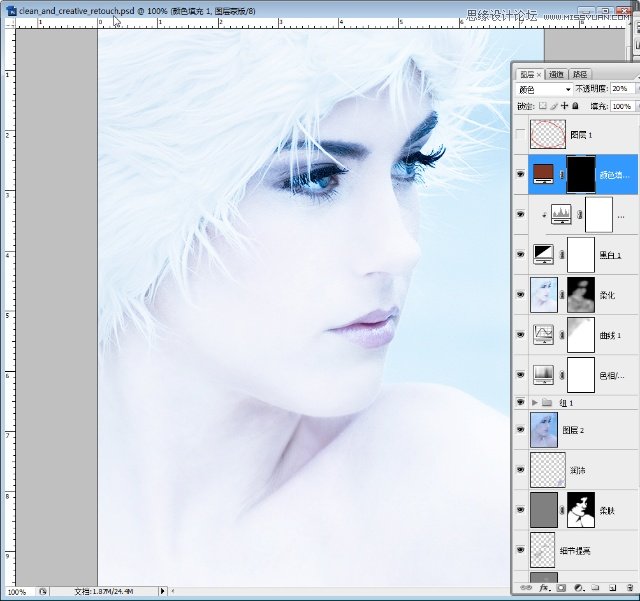640x601 pixels.
Task: Select the 图层 1 layer name
Action: coord(581,135)
